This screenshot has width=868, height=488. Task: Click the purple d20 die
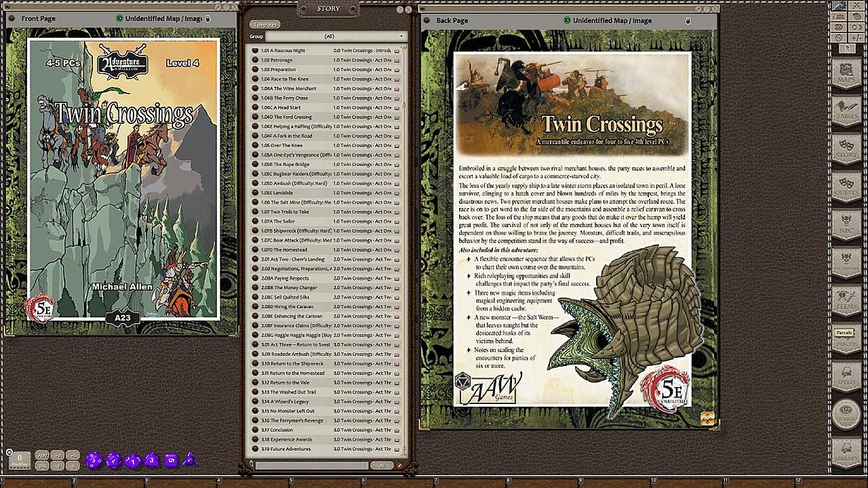[x=94, y=460]
